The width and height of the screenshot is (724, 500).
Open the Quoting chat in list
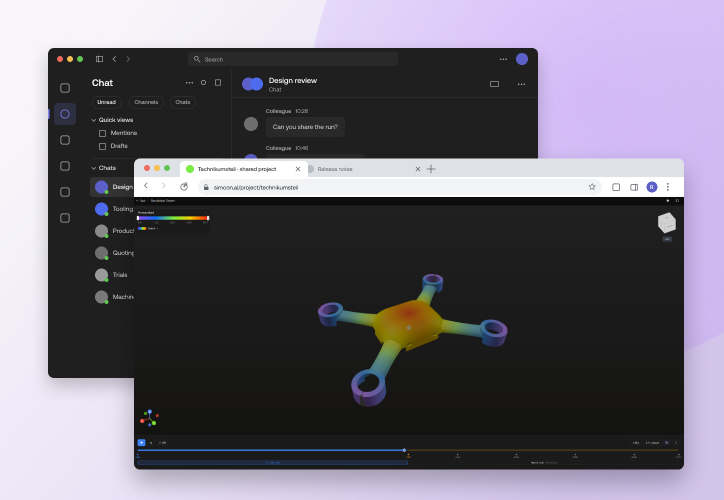click(113, 253)
